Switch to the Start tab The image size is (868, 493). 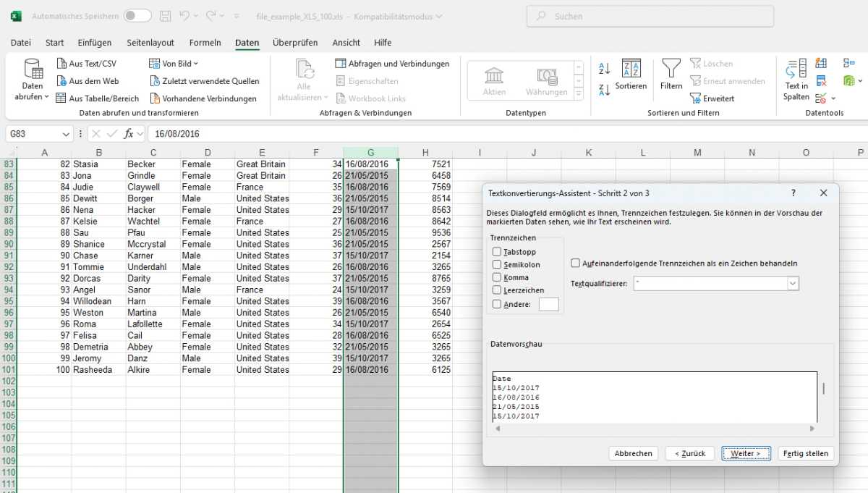[x=55, y=43]
